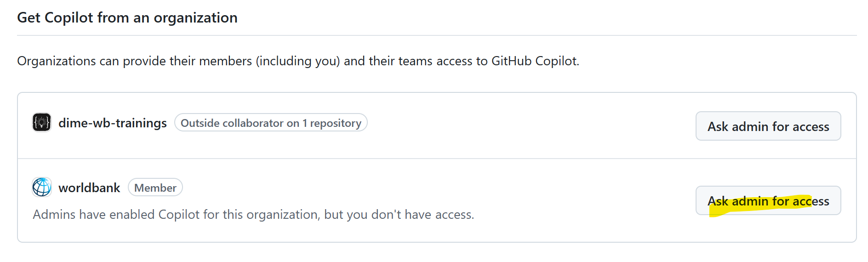868x262 pixels.
Task: Click the word "Copilot" in the heading
Action: point(69,18)
